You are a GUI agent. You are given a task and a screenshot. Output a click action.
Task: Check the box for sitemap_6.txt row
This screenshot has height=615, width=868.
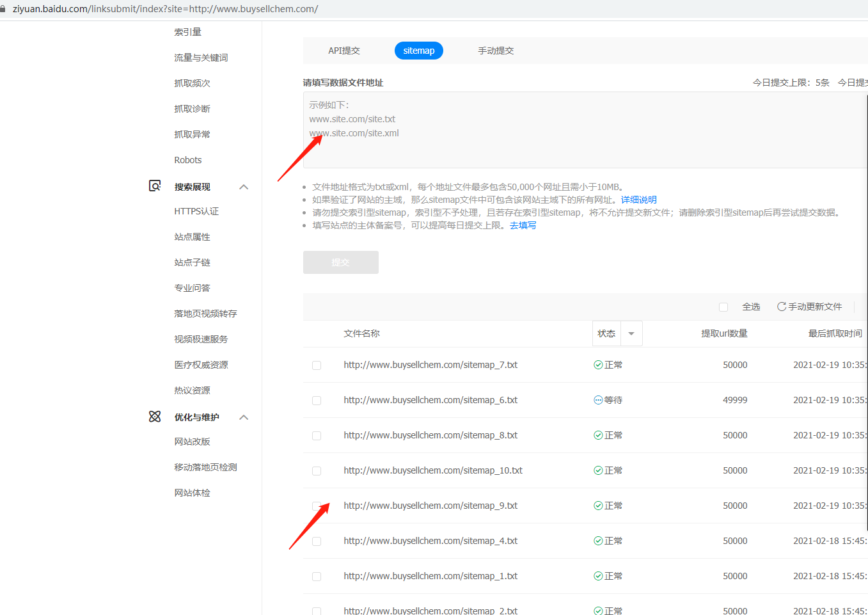coord(317,401)
